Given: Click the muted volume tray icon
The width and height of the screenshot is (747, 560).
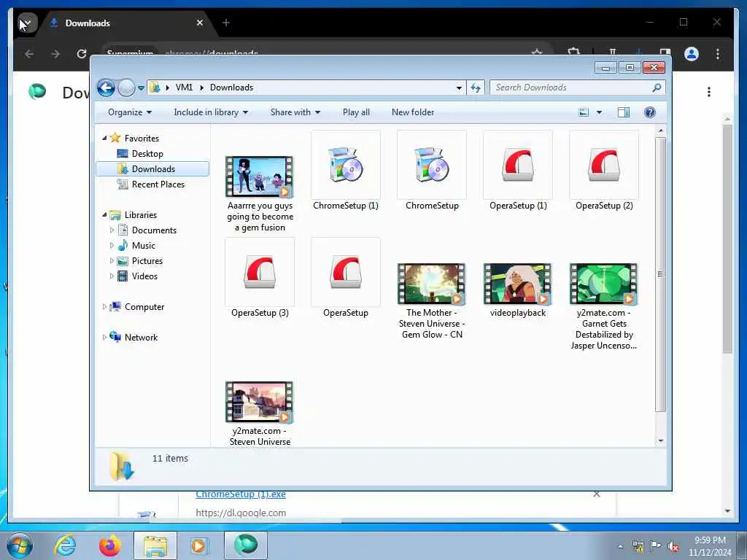Looking at the screenshot, I should [673, 546].
